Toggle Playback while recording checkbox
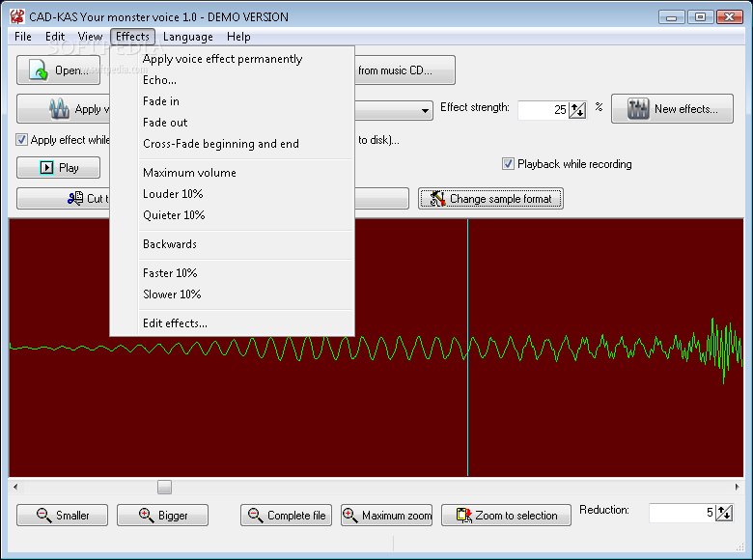The image size is (753, 560). pos(508,164)
